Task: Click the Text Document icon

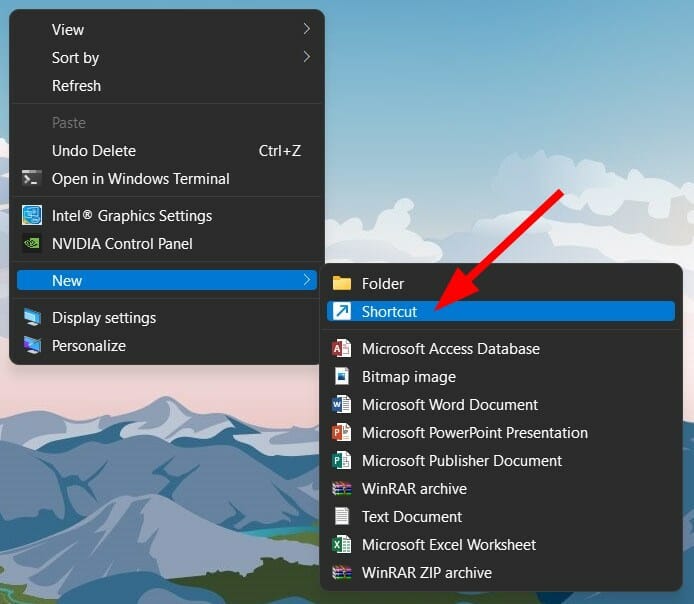Action: [x=342, y=516]
